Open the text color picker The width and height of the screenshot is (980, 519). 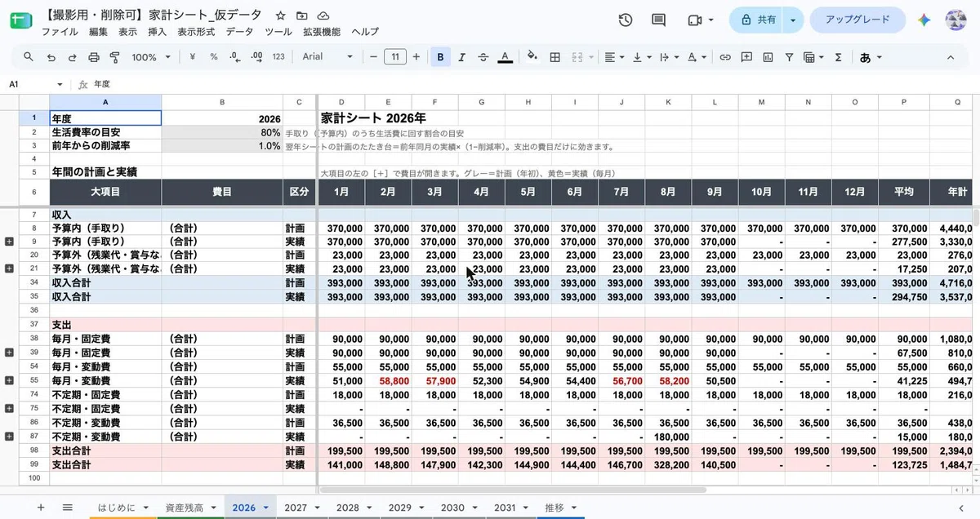[506, 57]
